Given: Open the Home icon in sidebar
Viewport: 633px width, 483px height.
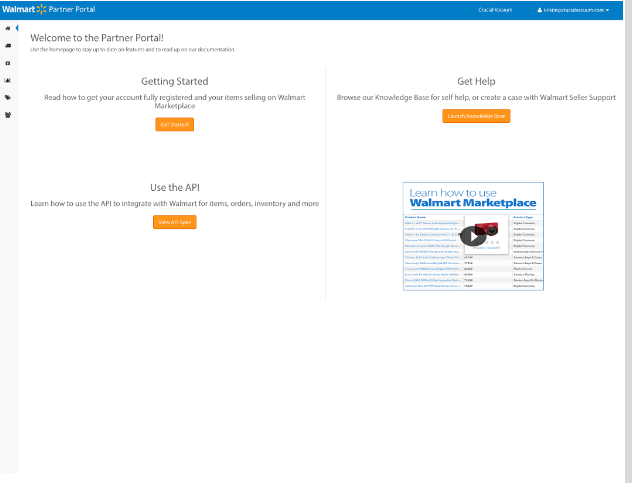Looking at the screenshot, I should [x=8, y=28].
